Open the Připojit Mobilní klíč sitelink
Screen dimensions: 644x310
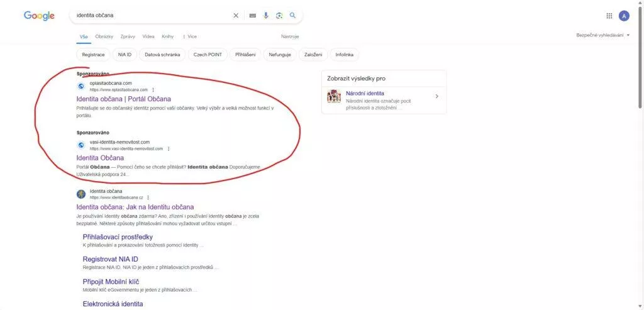pyautogui.click(x=111, y=282)
